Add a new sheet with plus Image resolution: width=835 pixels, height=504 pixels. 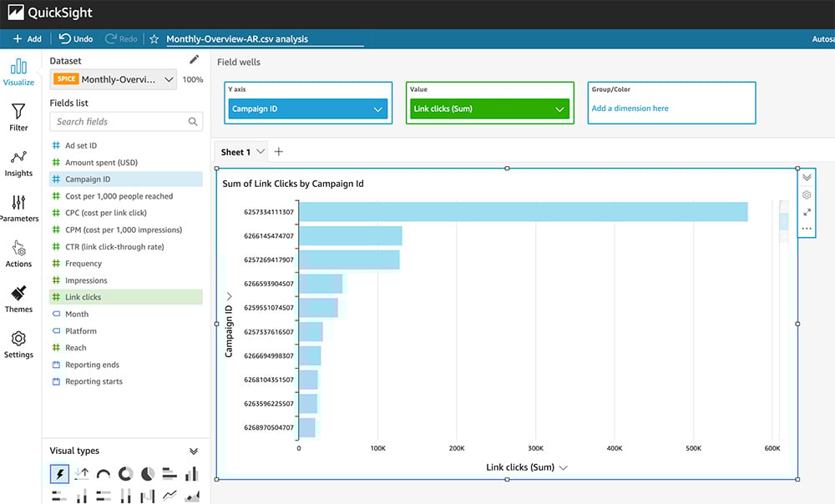pos(279,152)
